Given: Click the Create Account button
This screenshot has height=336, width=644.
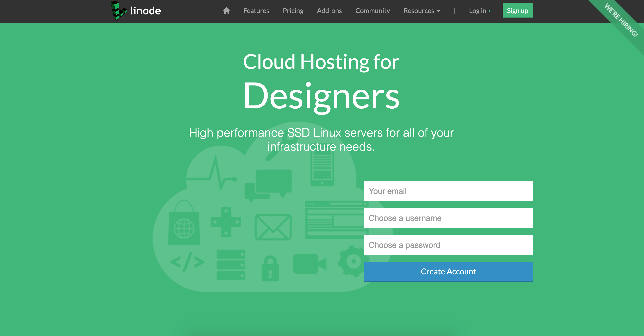Looking at the screenshot, I should click(x=448, y=271).
